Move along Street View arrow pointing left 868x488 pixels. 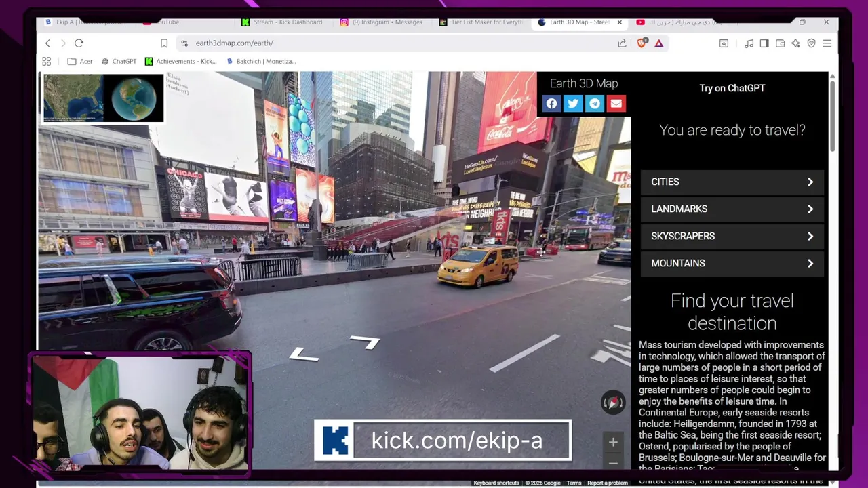point(304,354)
